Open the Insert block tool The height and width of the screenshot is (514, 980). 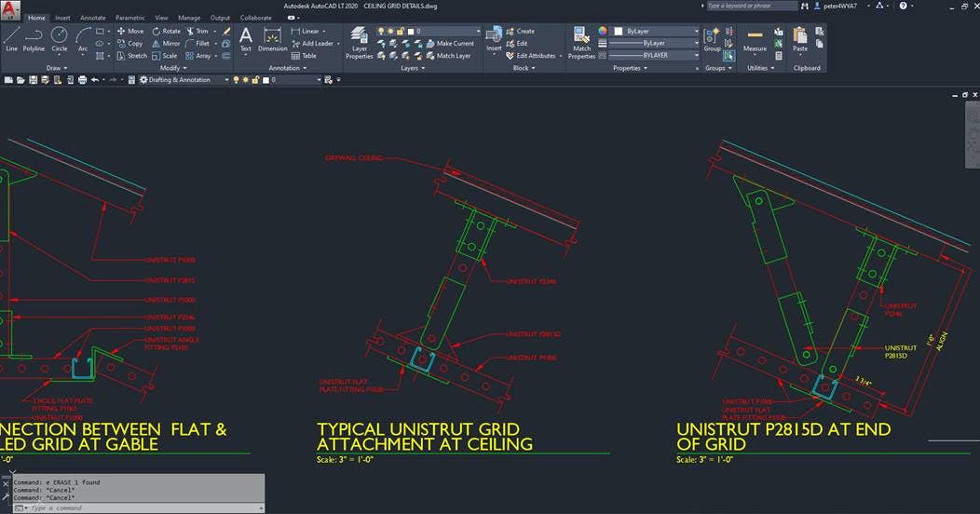coord(494,39)
